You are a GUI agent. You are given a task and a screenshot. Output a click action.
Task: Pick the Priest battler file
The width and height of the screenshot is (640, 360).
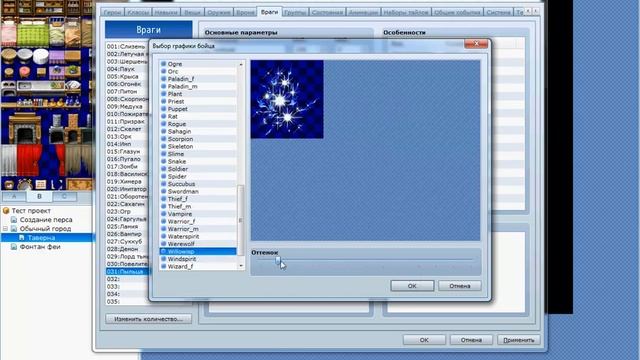pos(198,101)
